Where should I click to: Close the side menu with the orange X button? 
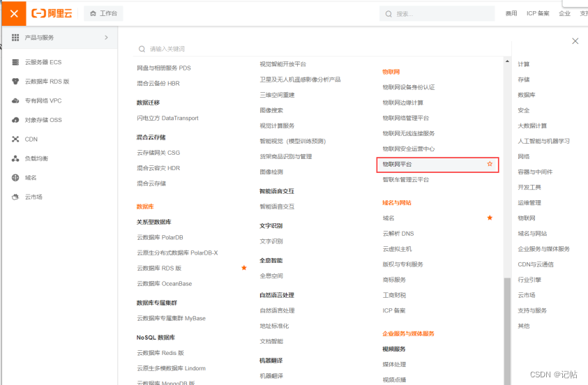click(14, 13)
